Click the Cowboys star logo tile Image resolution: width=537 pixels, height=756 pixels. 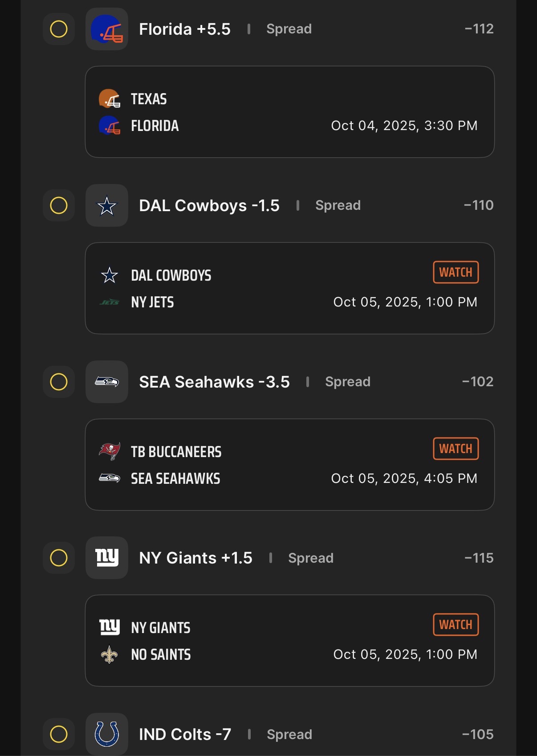[107, 206]
